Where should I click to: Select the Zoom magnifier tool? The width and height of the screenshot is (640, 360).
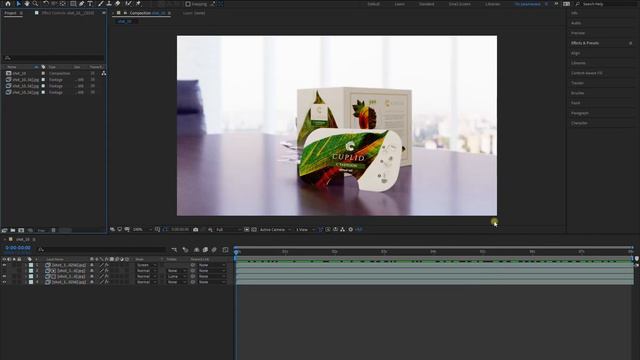click(36, 4)
